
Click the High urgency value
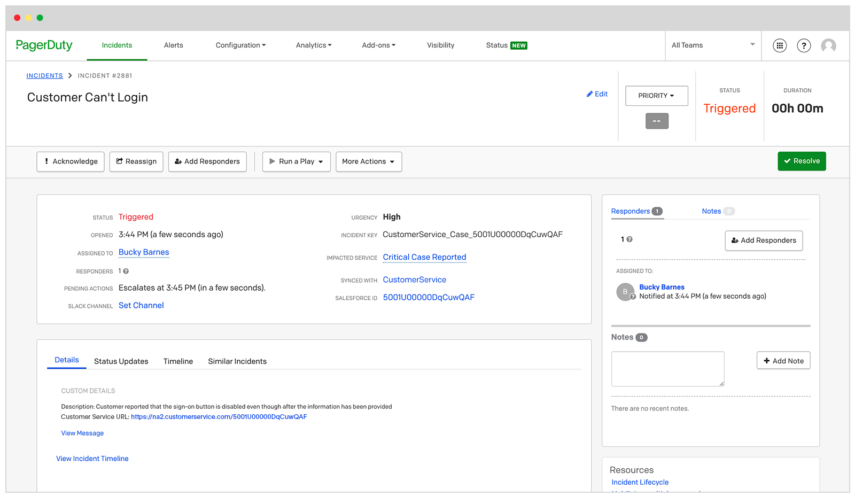point(392,217)
